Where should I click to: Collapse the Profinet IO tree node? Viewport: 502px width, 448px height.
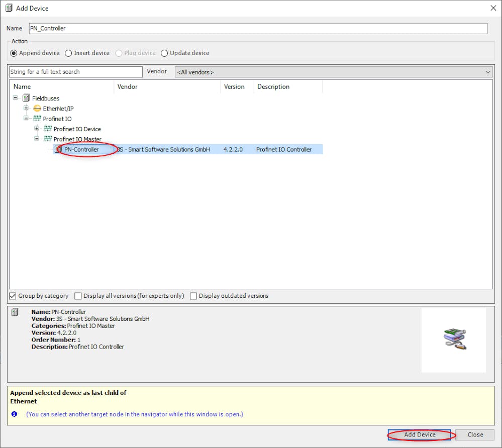[x=26, y=119]
